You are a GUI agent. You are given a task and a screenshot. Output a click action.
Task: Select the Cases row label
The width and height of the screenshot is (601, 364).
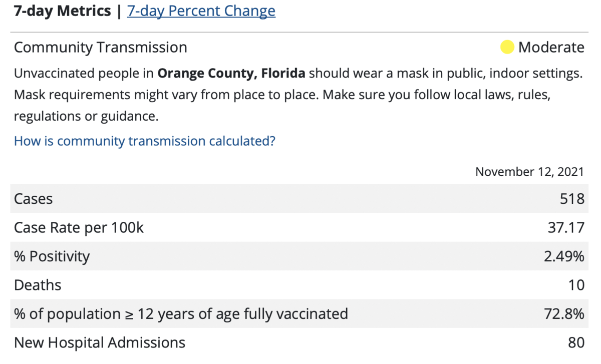click(x=33, y=199)
